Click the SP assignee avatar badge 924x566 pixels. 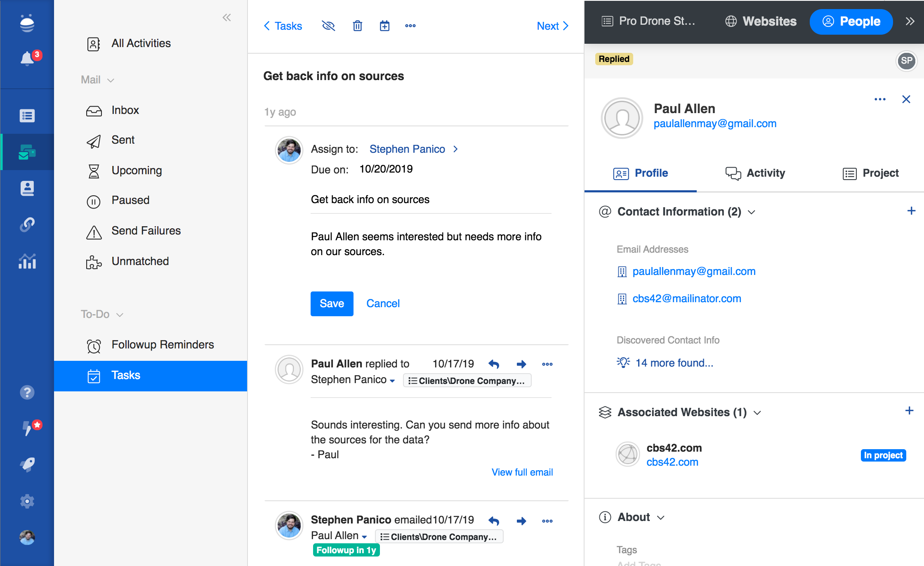(x=907, y=61)
